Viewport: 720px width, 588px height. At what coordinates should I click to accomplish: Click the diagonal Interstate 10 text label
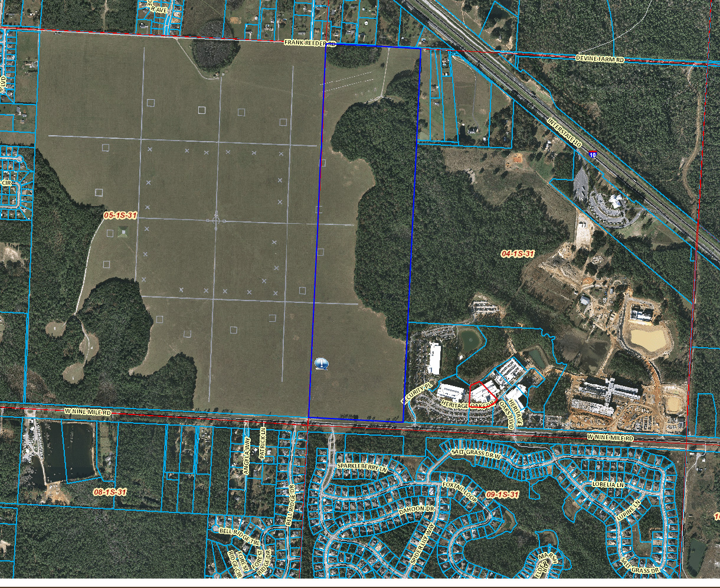pos(565,134)
